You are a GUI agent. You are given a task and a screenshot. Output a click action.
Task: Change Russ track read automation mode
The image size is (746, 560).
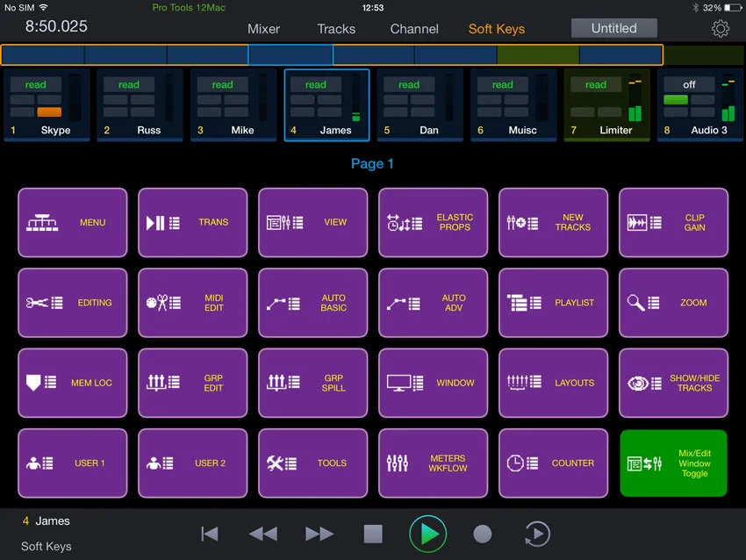129,84
